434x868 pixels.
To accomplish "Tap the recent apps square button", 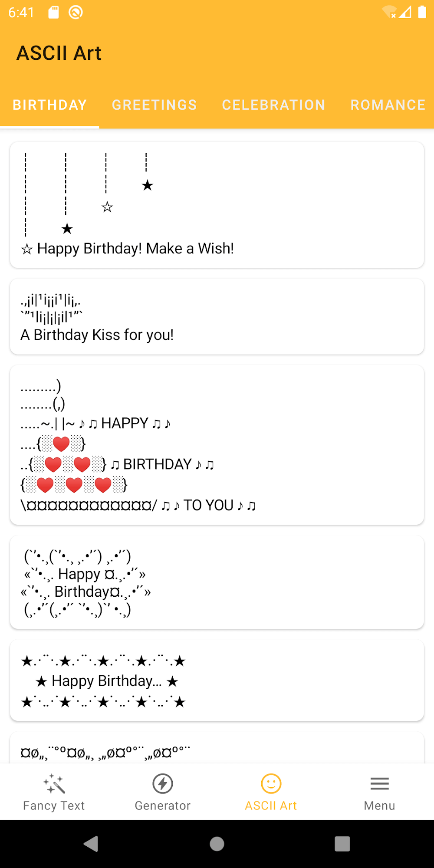I will 342,844.
